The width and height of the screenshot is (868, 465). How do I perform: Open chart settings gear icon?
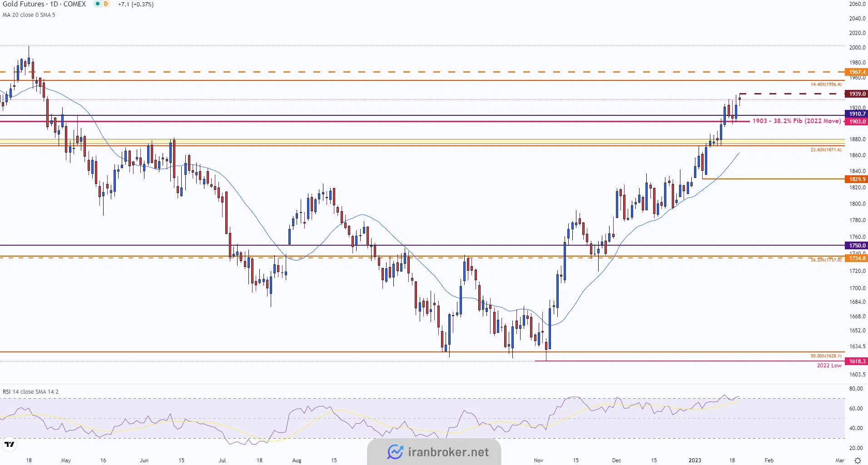coord(858,460)
